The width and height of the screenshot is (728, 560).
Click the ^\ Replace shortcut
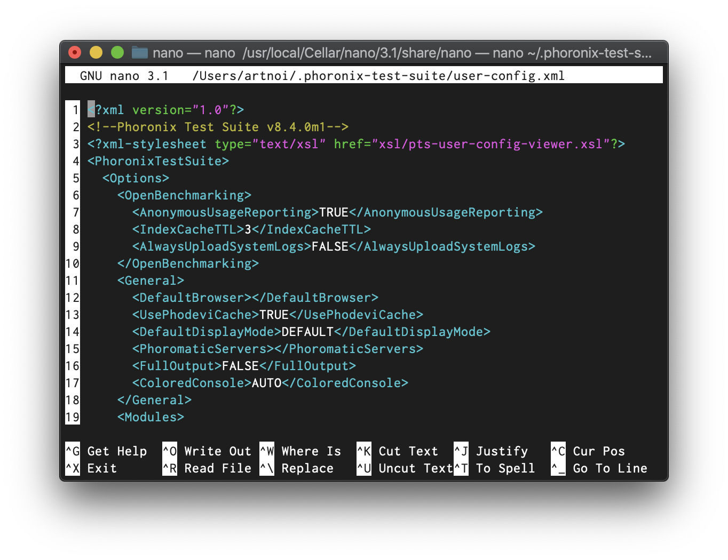(x=297, y=468)
